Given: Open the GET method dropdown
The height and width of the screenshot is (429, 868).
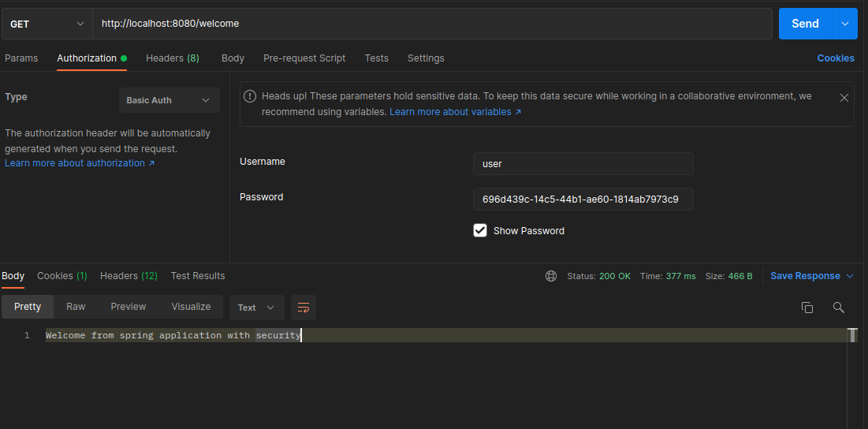Looking at the screenshot, I should pos(47,24).
